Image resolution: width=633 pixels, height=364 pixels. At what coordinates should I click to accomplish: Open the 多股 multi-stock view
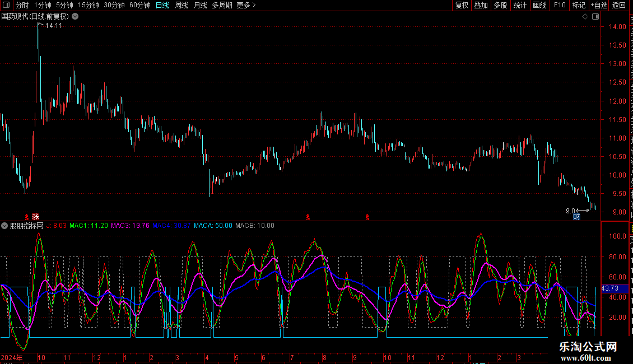tap(501, 5)
